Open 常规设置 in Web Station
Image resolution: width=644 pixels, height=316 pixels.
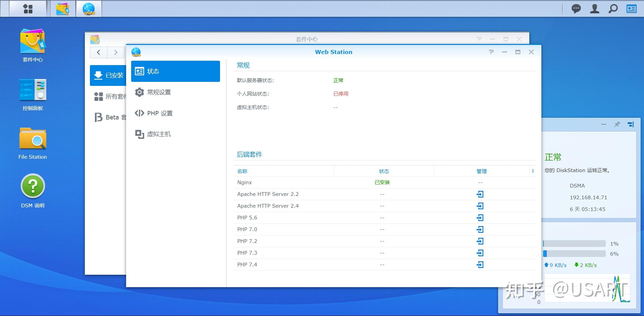(x=175, y=92)
